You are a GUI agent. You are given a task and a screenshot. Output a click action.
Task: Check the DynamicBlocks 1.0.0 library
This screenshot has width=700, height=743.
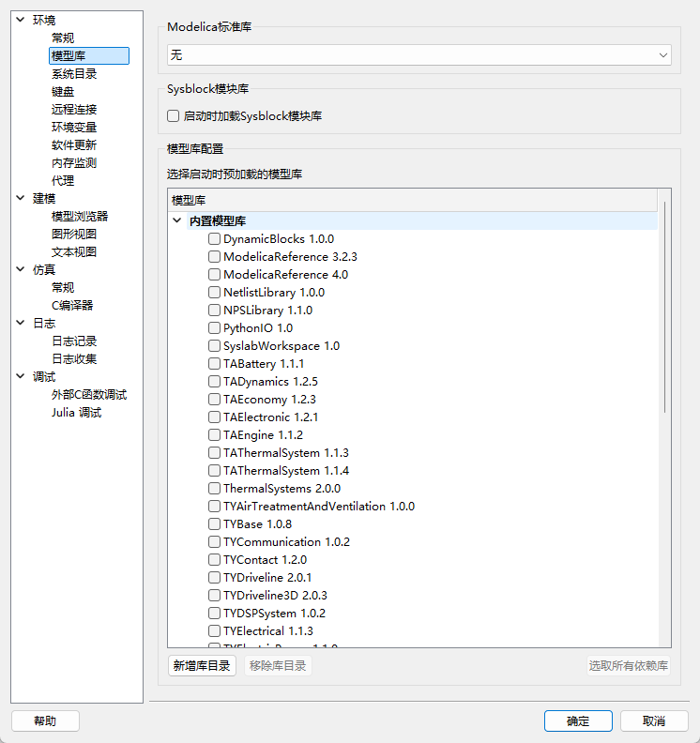214,239
